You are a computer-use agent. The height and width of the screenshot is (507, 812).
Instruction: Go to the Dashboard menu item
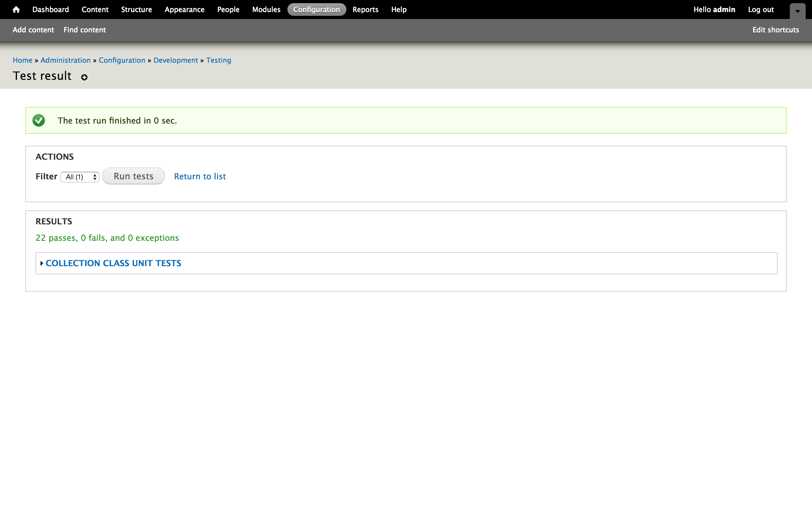[50, 10]
